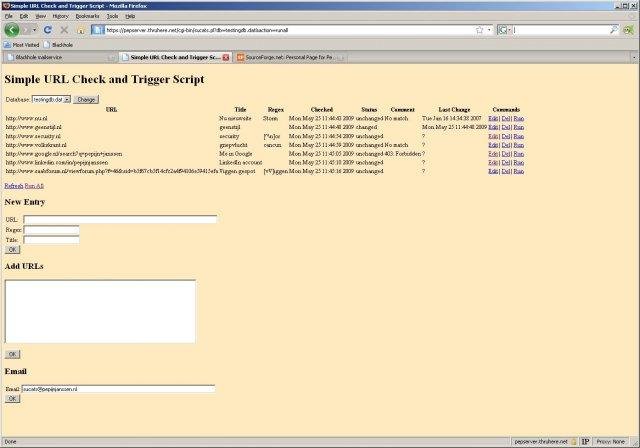Click the '403: Forbidden' comment cell
The height and width of the screenshot is (448, 640).
point(402,154)
